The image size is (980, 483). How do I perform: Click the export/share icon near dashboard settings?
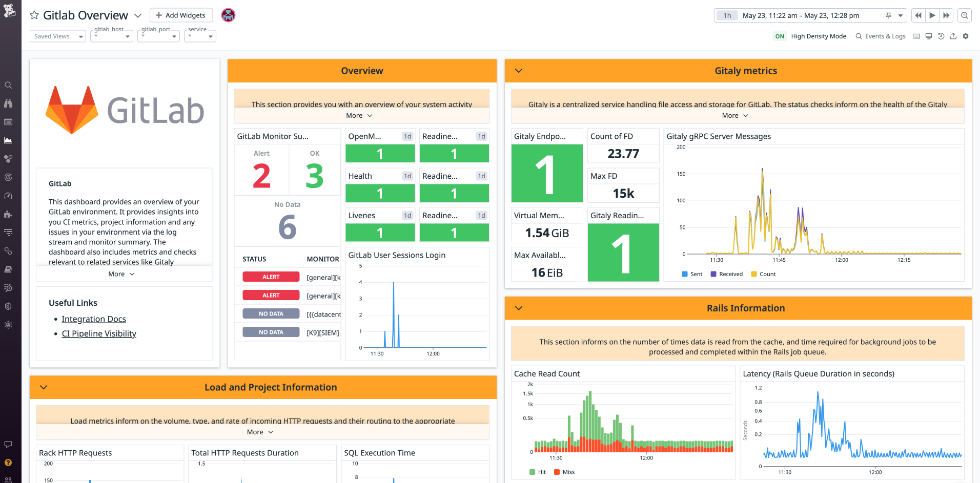(953, 36)
